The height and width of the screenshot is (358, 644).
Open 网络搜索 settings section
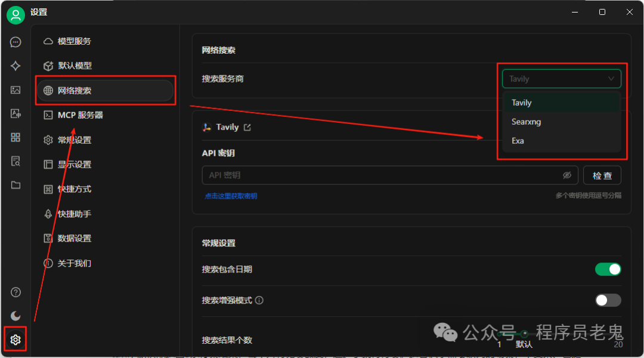click(105, 91)
